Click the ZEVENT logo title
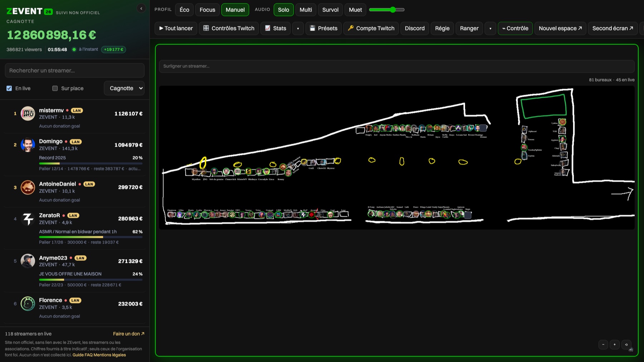644x362 pixels. 24,11
